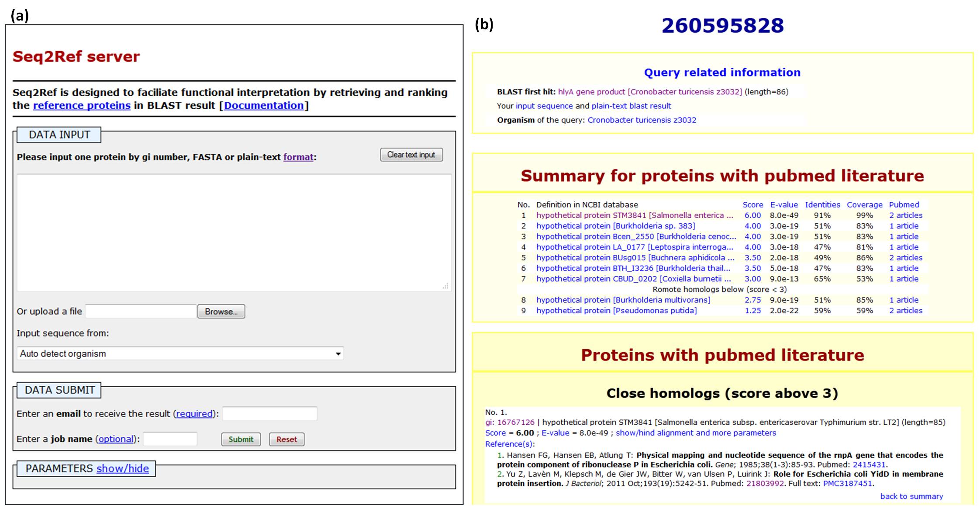Open '1 article' link for Burkholderia multivorans

point(904,300)
